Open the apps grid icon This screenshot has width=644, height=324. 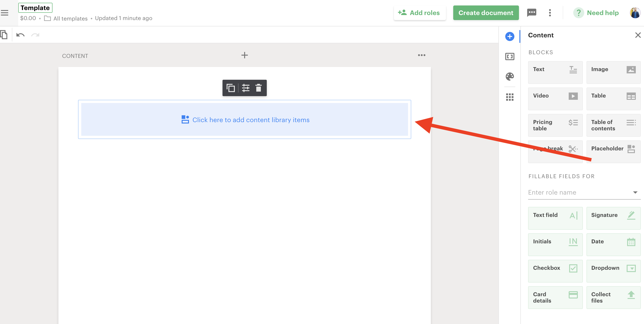(510, 97)
